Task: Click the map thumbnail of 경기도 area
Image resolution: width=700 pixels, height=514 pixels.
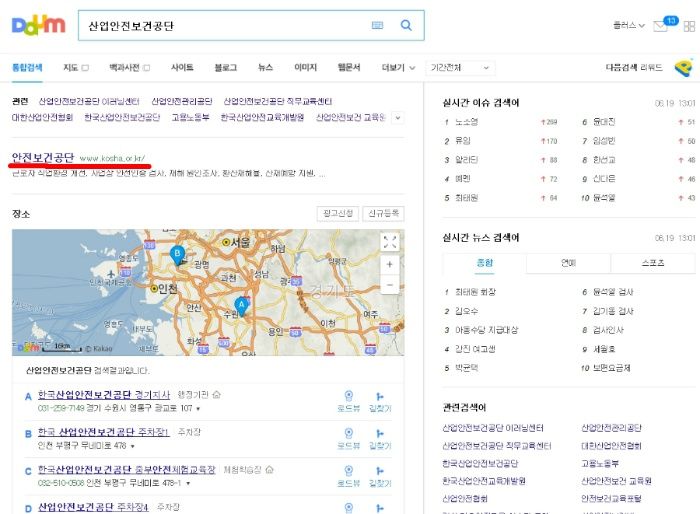Action: [x=208, y=293]
